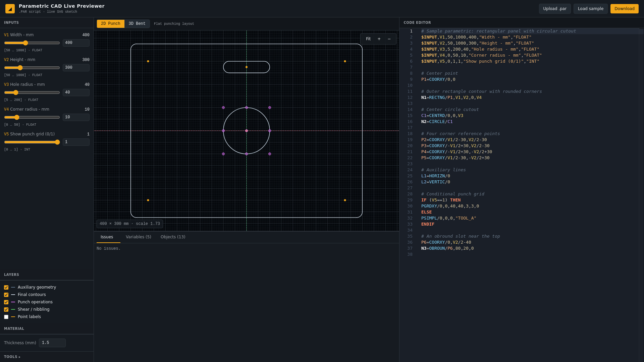Screen dimensions: 644x362
Task: Click the $INPUT,V5 code line
Action: point(480,61)
